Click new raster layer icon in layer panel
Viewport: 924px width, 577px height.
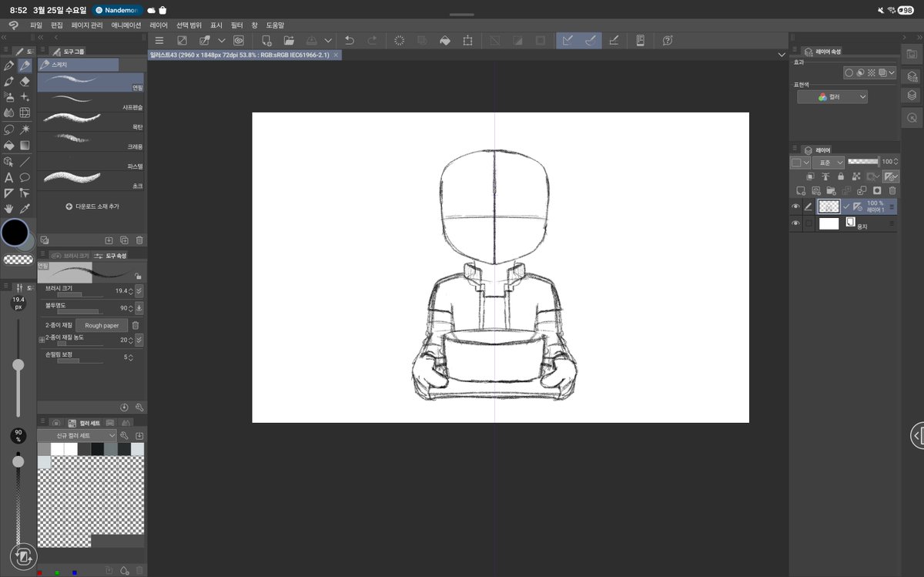point(801,190)
